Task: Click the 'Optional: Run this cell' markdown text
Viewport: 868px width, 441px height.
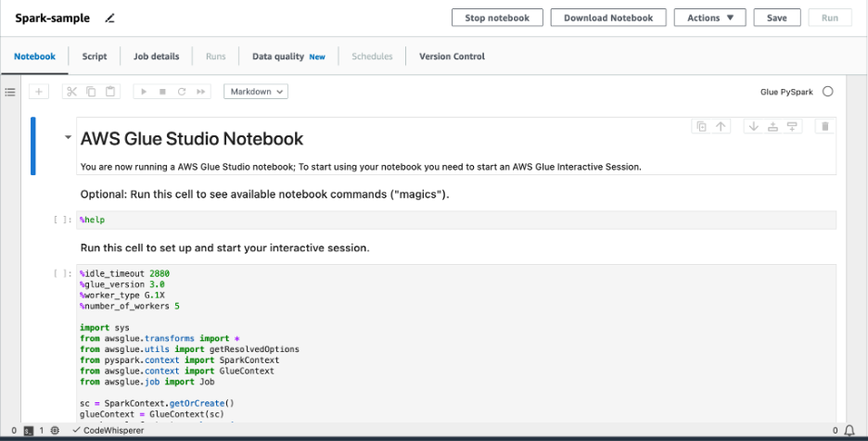Action: coord(264,195)
